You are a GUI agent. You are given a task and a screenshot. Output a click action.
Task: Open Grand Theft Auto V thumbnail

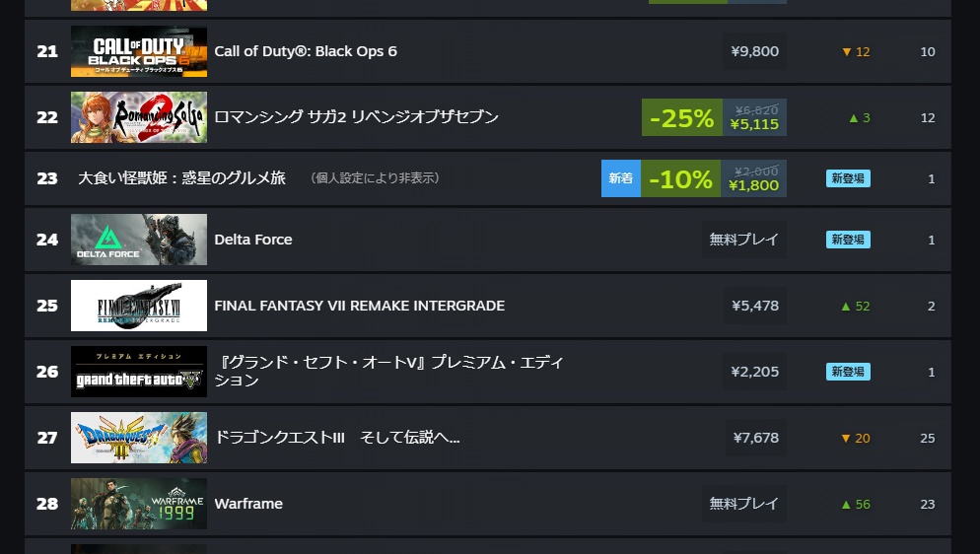click(139, 372)
